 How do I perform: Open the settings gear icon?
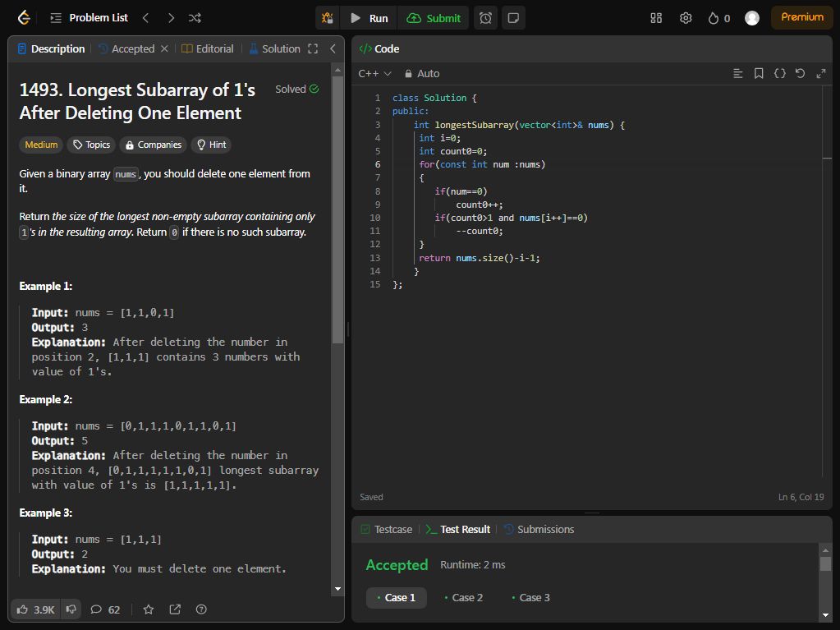[686, 18]
